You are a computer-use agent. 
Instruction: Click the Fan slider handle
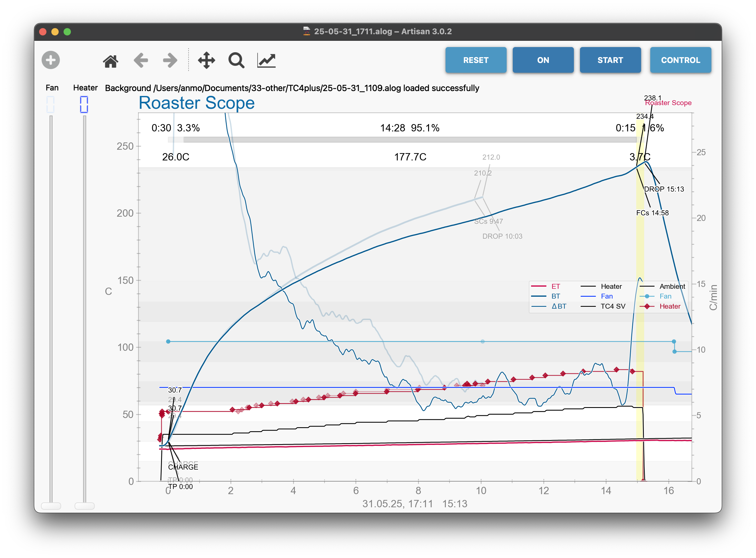coord(51,506)
